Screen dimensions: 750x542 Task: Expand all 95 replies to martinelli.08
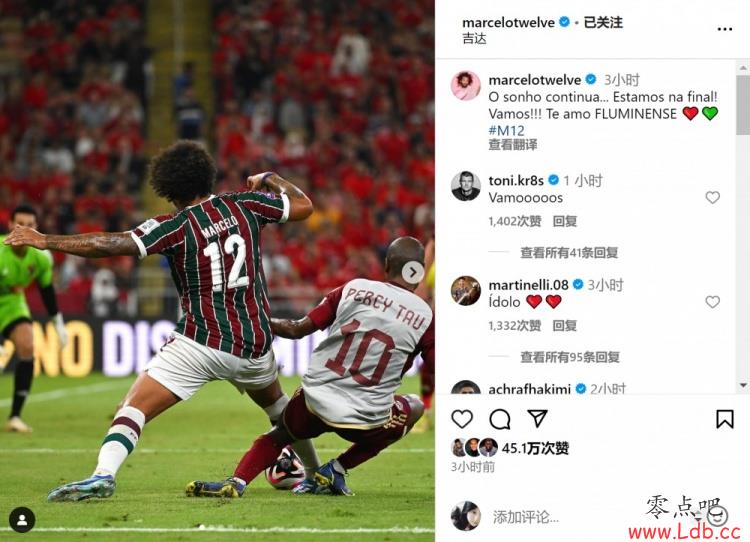pyautogui.click(x=570, y=357)
